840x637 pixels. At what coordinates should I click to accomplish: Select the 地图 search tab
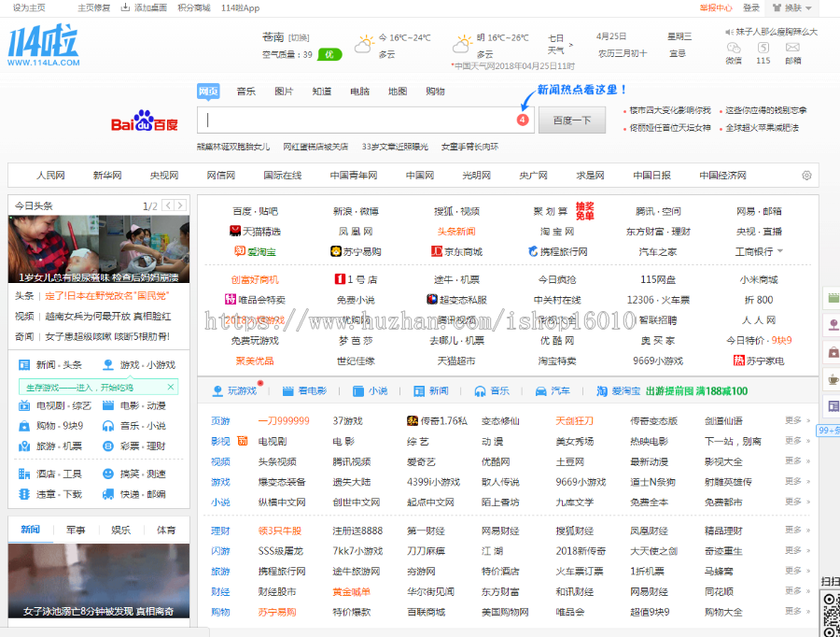pyautogui.click(x=398, y=92)
